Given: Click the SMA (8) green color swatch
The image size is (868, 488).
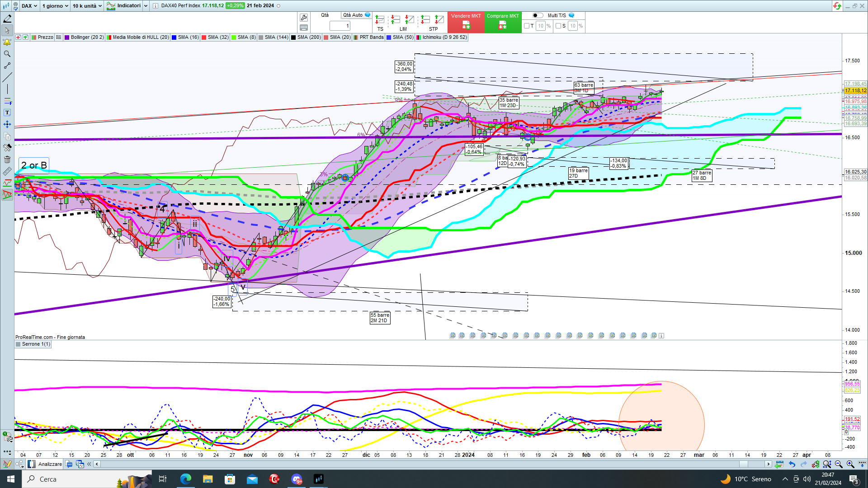Looking at the screenshot, I should (x=234, y=37).
